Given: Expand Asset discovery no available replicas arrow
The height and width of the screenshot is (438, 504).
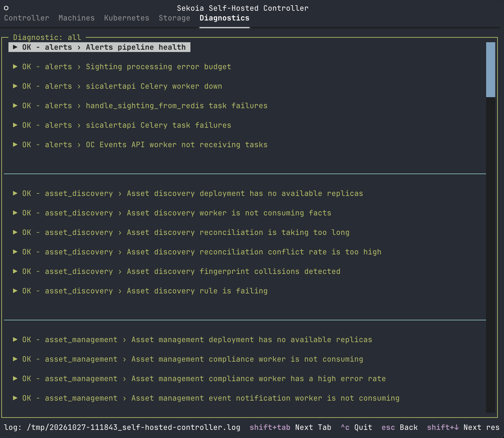Looking at the screenshot, I should (15, 193).
